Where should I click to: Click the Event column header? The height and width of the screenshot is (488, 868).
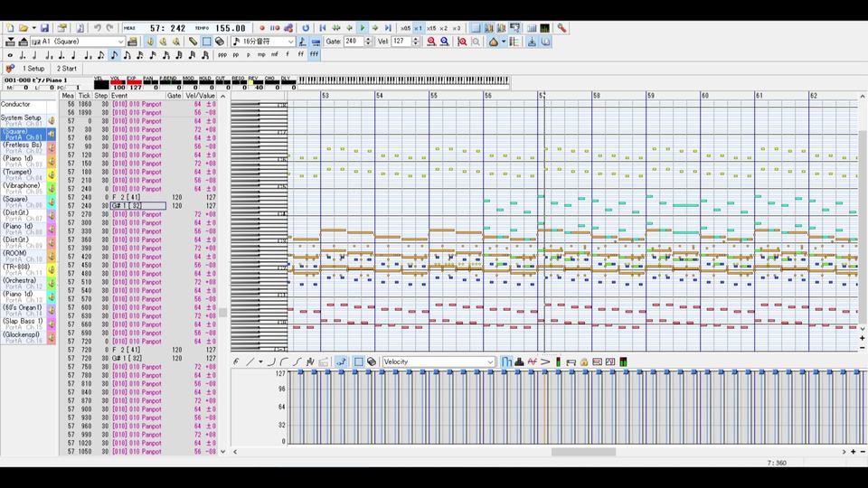[137, 96]
